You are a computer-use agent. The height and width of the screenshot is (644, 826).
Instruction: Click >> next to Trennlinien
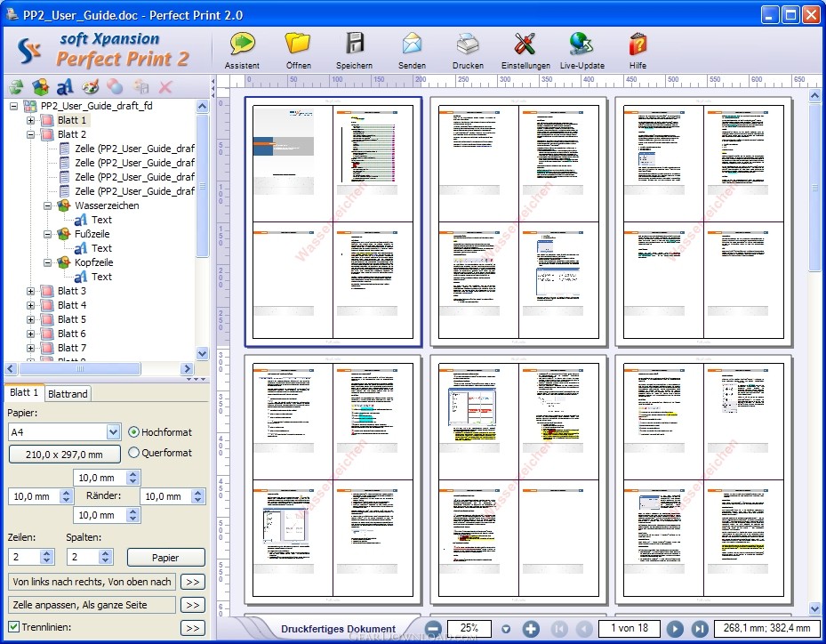tap(193, 628)
